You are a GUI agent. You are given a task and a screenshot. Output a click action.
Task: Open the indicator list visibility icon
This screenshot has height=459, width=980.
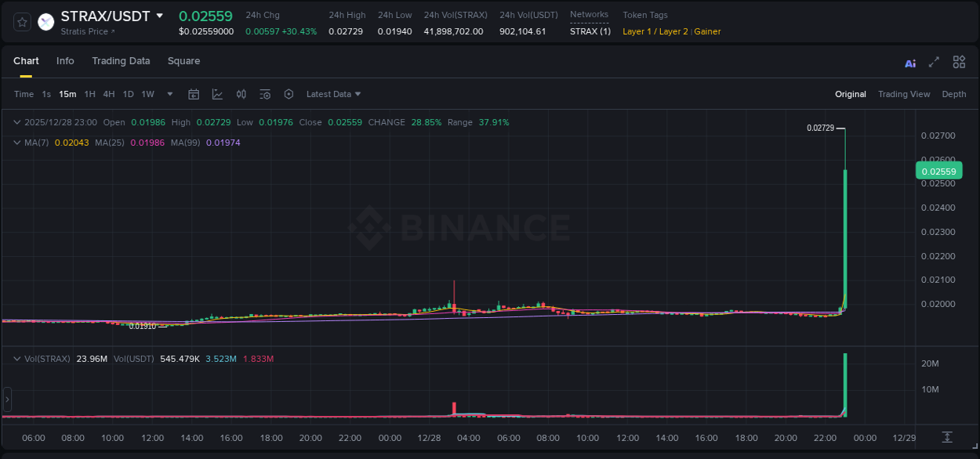[x=265, y=94]
